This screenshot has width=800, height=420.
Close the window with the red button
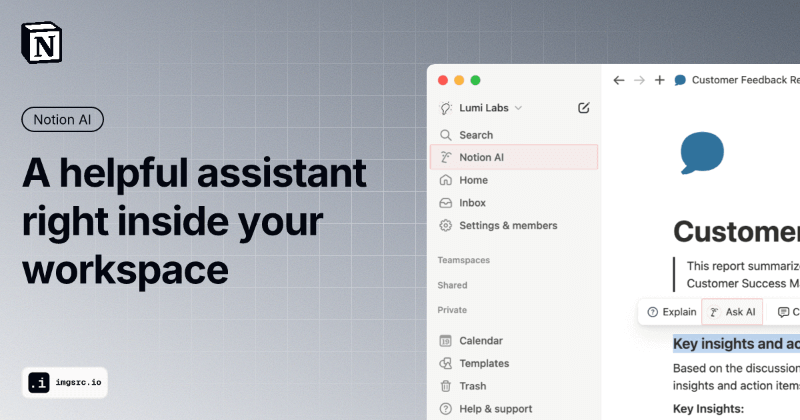pyautogui.click(x=443, y=80)
